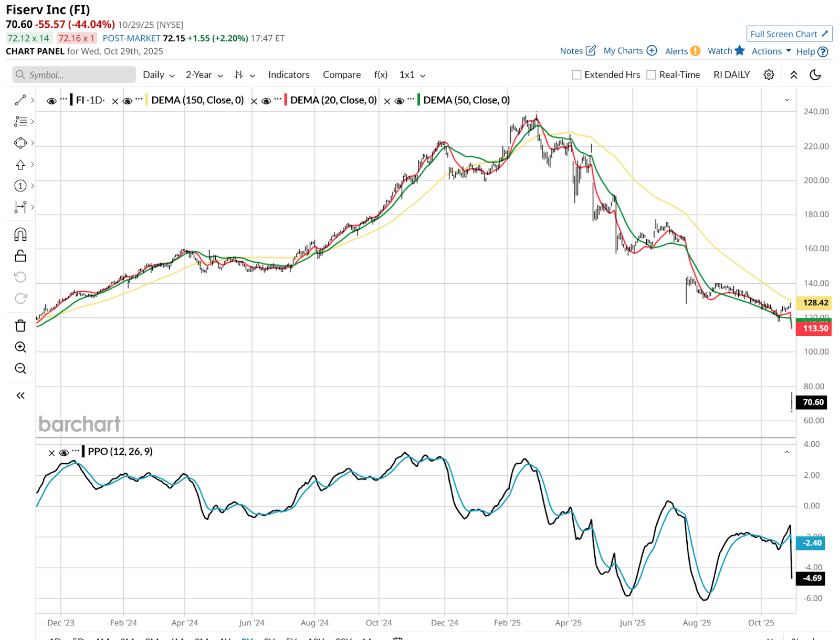Open the Compare menu
Image resolution: width=840 pixels, height=640 pixels.
[342, 75]
